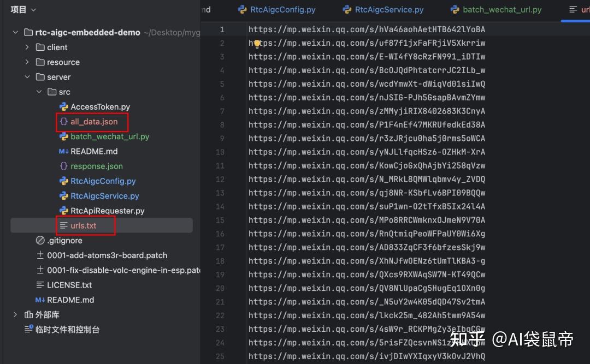Open RtcApiRequester.py from the project tree
The width and height of the screenshot is (590, 364).
107,211
